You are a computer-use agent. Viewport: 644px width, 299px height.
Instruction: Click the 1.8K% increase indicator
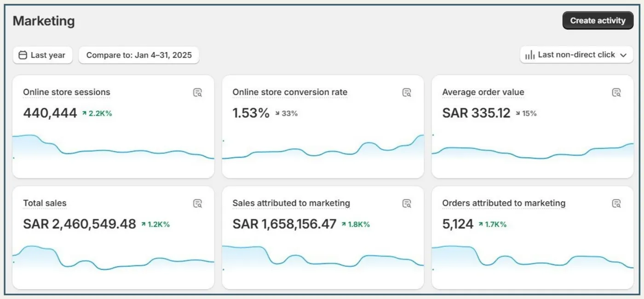click(356, 224)
